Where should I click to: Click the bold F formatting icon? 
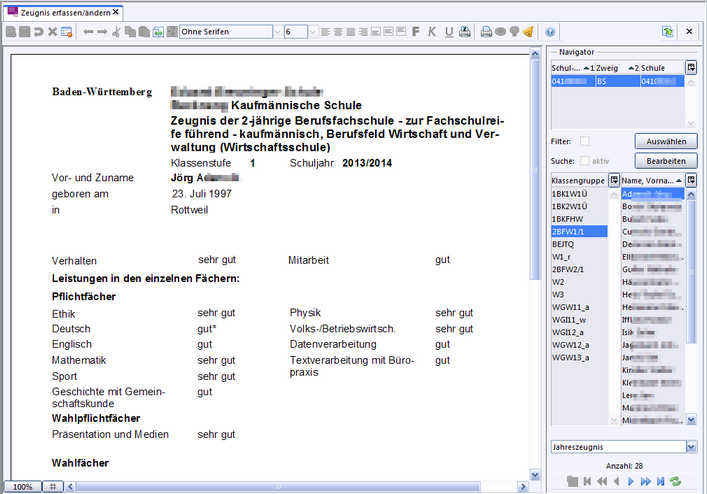[x=416, y=32]
